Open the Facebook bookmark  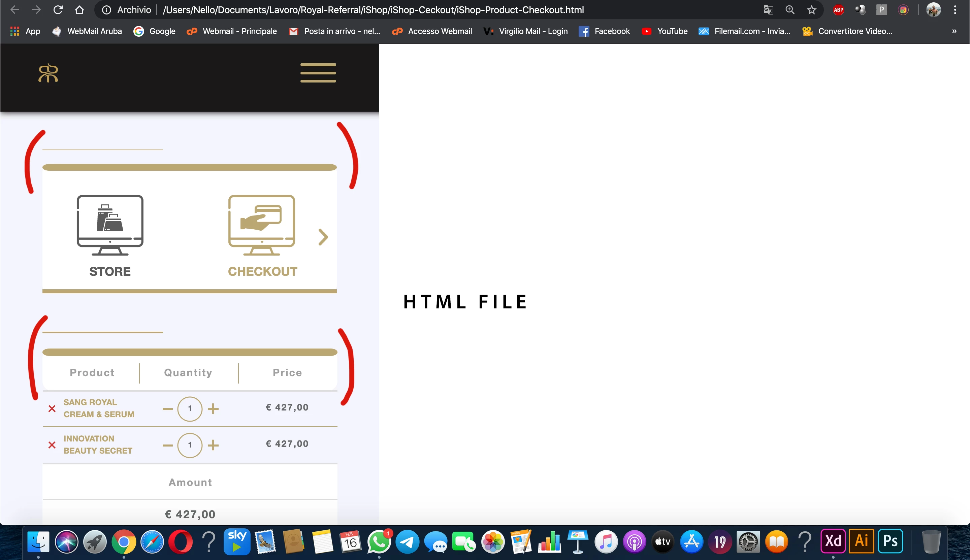[604, 31]
